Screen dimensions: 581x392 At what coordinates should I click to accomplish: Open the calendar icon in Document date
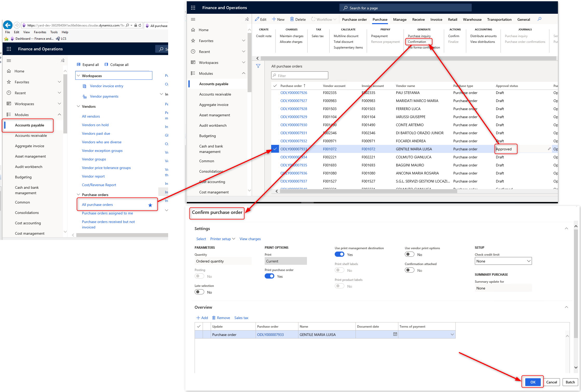395,334
